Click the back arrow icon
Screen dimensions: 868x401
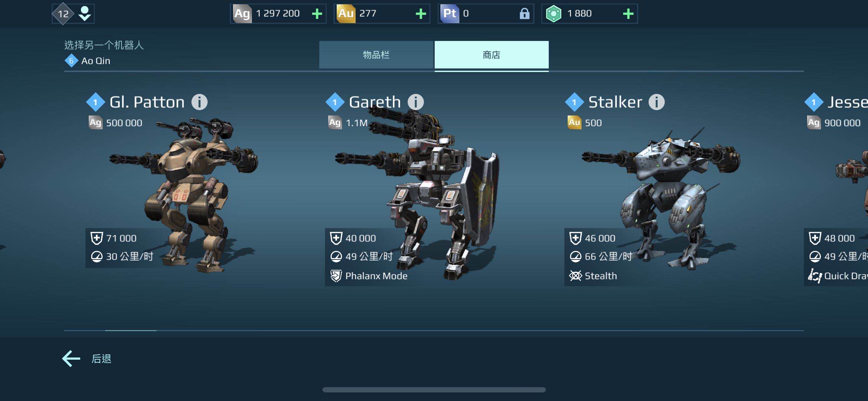click(71, 359)
